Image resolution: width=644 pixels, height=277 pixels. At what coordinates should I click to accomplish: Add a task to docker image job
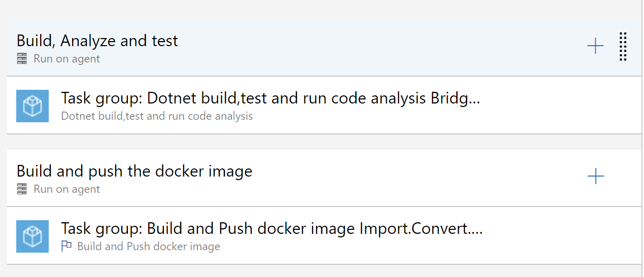[595, 177]
